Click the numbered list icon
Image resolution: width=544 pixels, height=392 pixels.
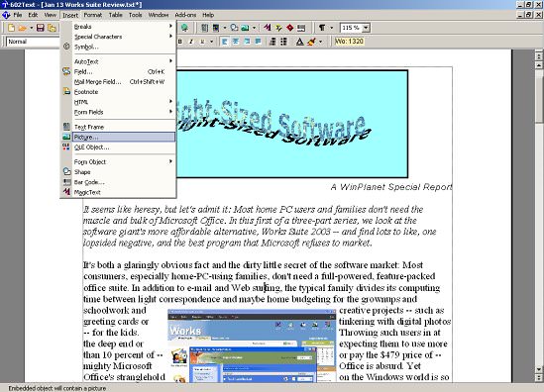[x=272, y=42]
